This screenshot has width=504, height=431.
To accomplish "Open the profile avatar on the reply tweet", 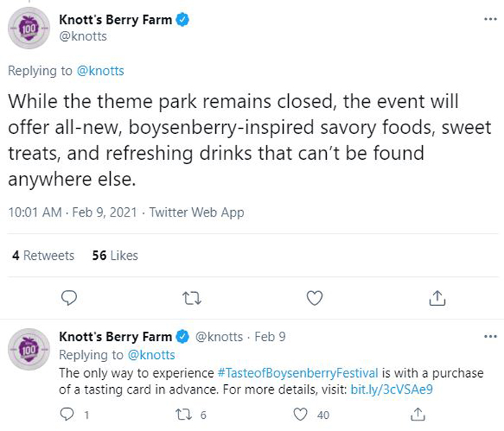I will tap(29, 349).
